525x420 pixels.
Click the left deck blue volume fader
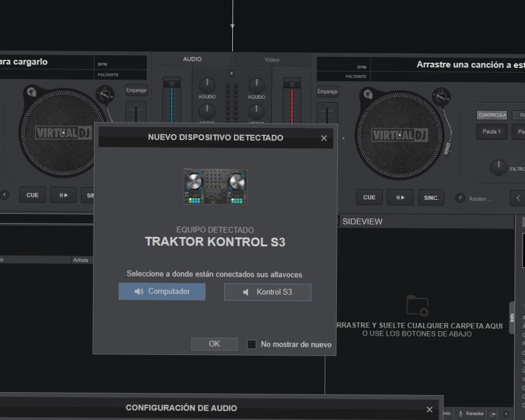[x=172, y=100]
